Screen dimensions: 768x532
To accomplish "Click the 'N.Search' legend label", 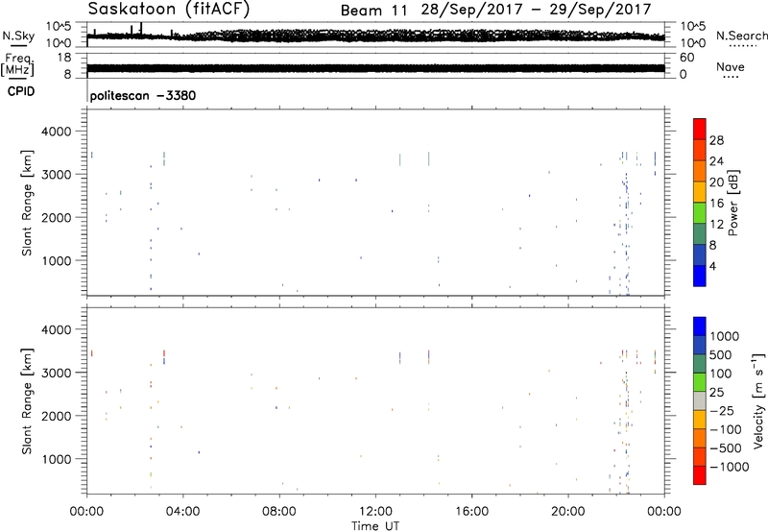I will [741, 36].
